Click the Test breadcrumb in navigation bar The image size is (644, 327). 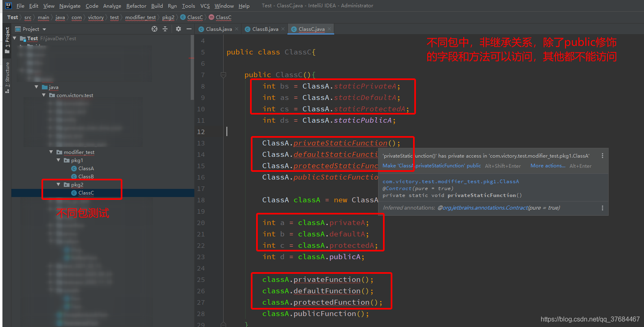click(13, 17)
